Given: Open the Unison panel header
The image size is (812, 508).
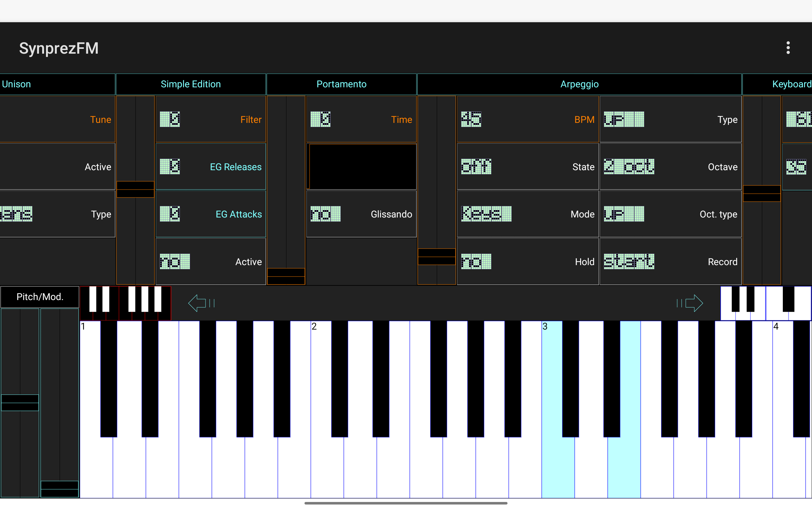Looking at the screenshot, I should 57,84.
